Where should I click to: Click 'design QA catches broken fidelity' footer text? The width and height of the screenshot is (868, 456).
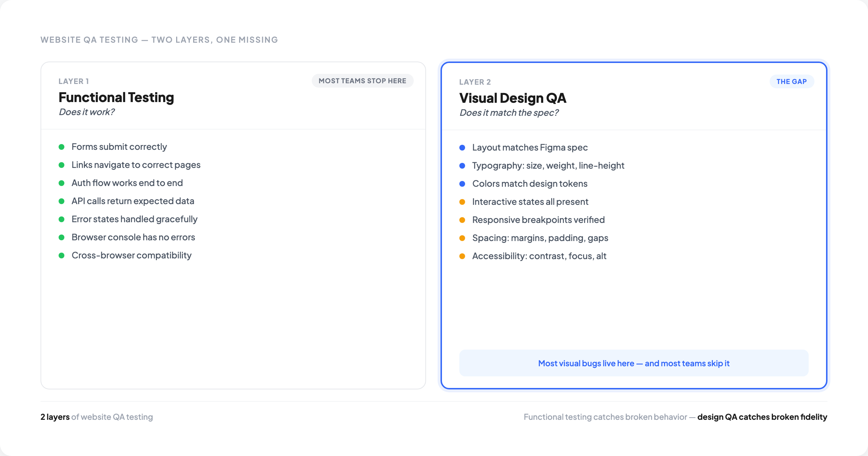click(x=762, y=417)
